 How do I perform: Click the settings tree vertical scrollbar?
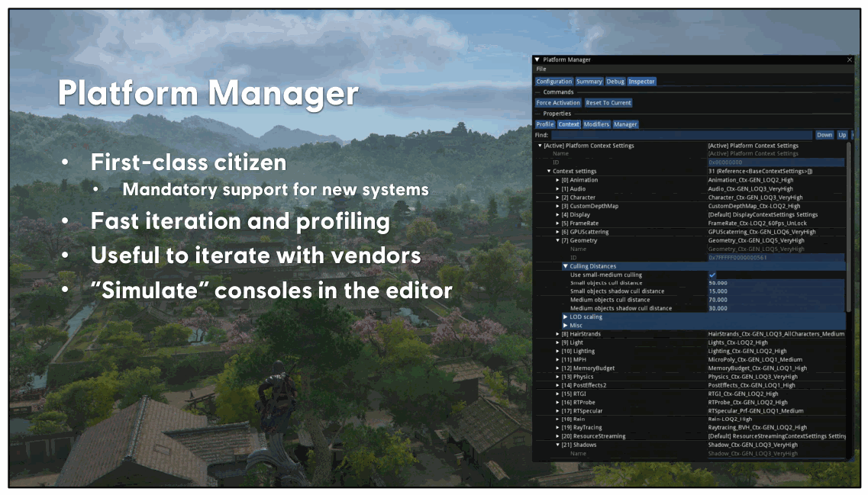click(x=849, y=227)
